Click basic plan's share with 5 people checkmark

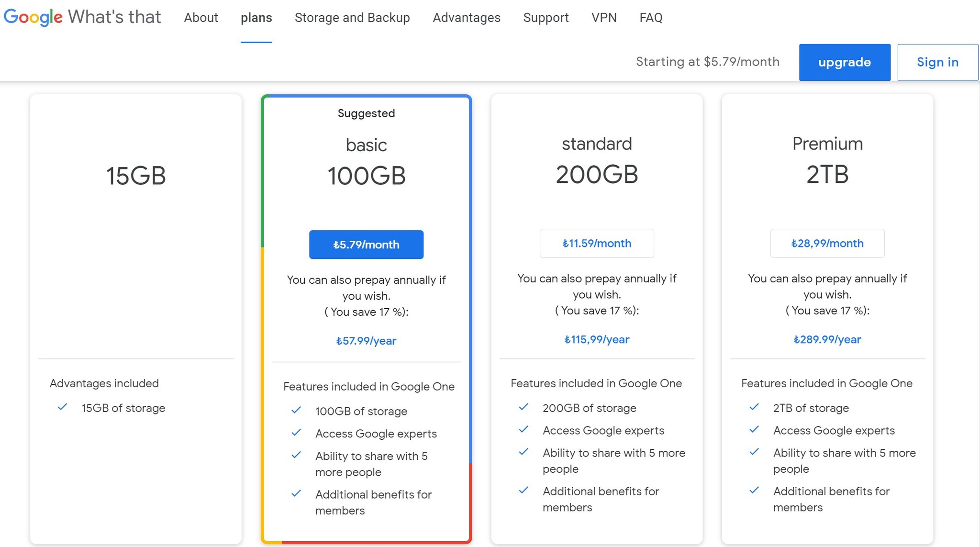click(296, 455)
